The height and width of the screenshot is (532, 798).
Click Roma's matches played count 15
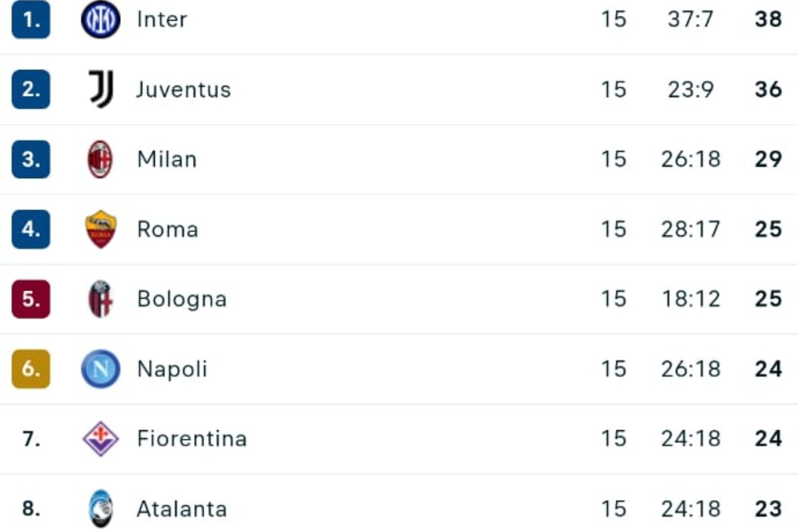[615, 229]
